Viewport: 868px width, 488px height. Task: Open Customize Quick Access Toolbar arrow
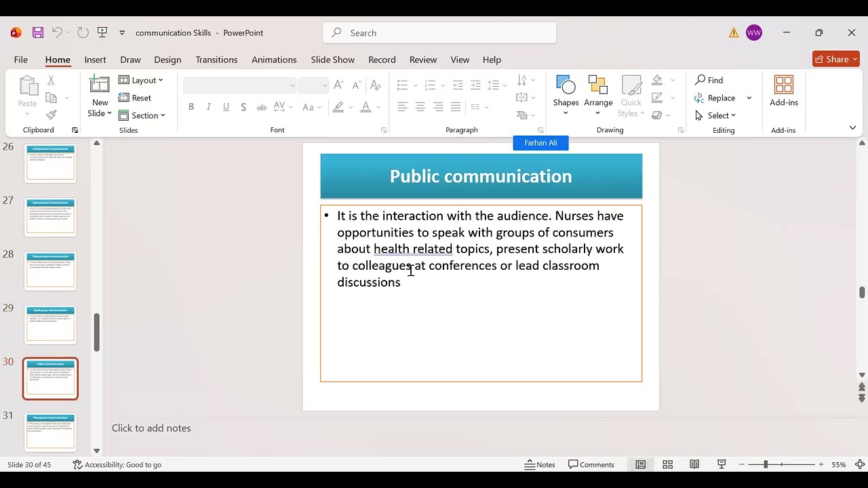(122, 33)
